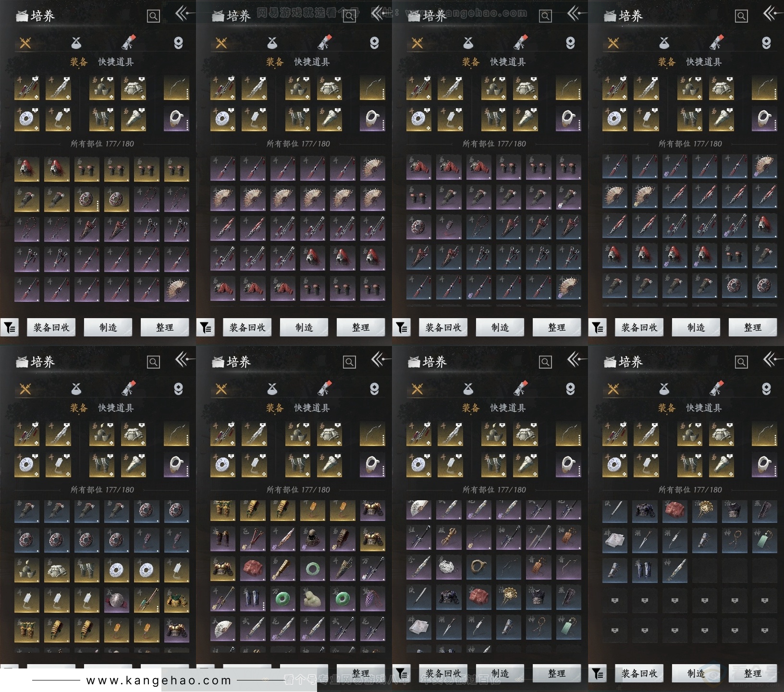
Task: Open the search icon in the eighth screenshot's header
Action: pos(741,362)
